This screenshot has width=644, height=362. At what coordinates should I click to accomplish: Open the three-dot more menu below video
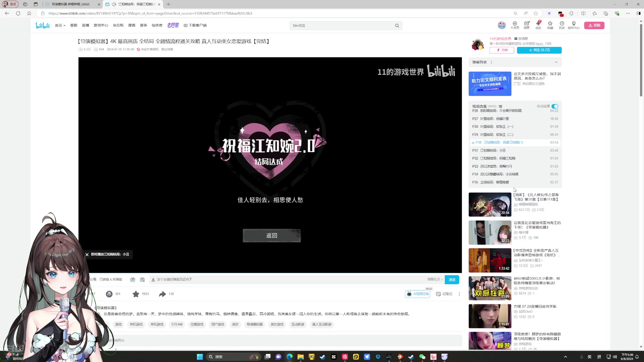(459, 294)
